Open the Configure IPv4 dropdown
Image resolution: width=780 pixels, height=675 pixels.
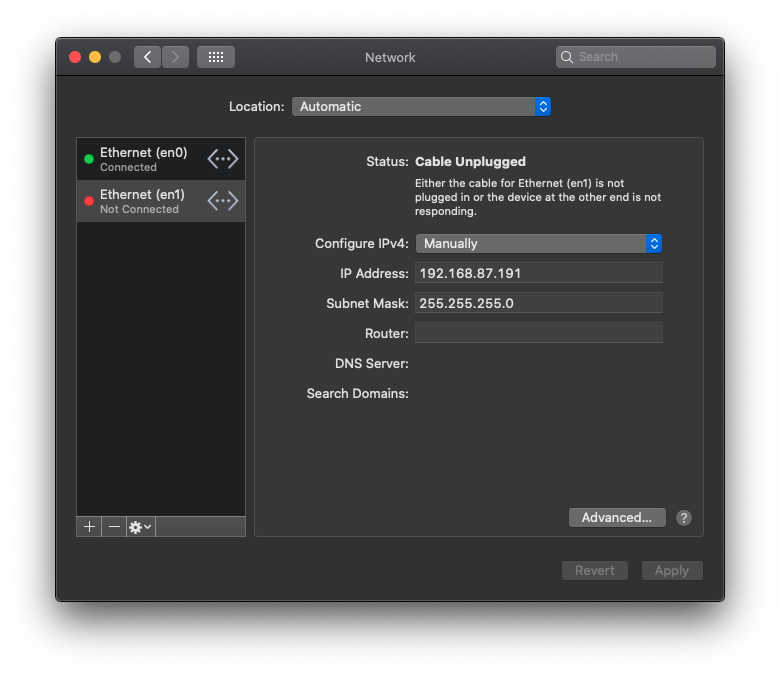(x=539, y=243)
